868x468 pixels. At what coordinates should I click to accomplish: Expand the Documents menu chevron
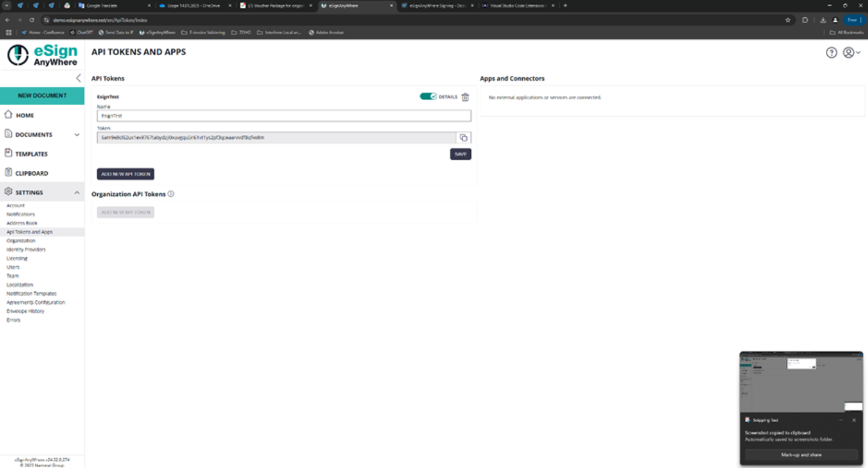(x=77, y=135)
